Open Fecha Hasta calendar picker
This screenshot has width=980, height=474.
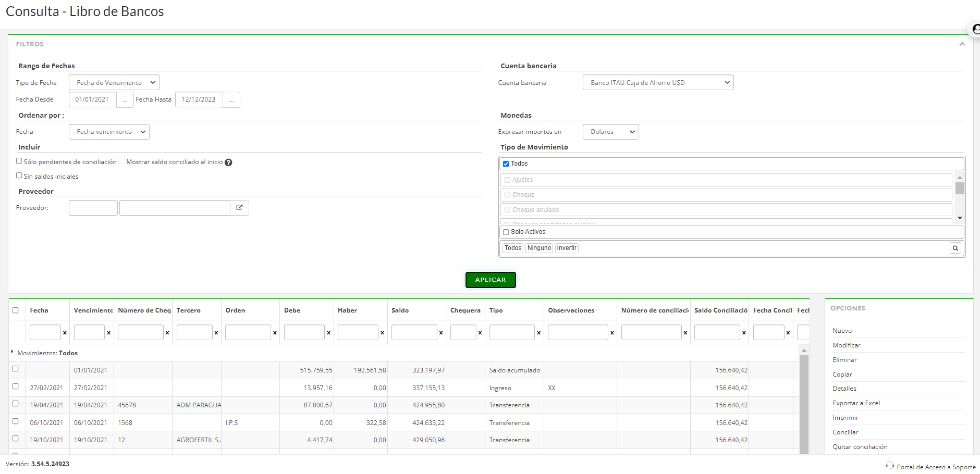231,99
